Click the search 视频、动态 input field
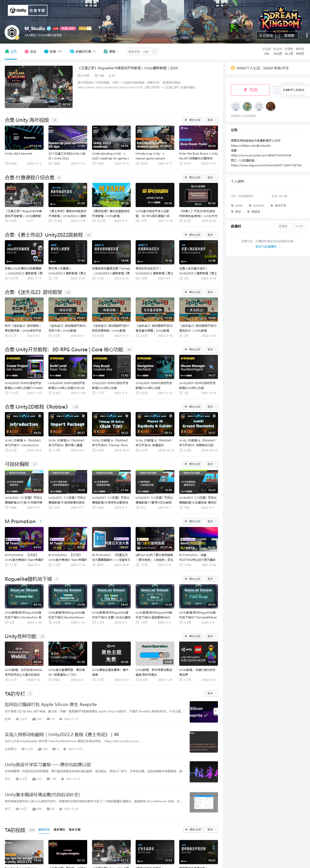Viewport: 310px width, 868px height. pyautogui.click(x=139, y=51)
